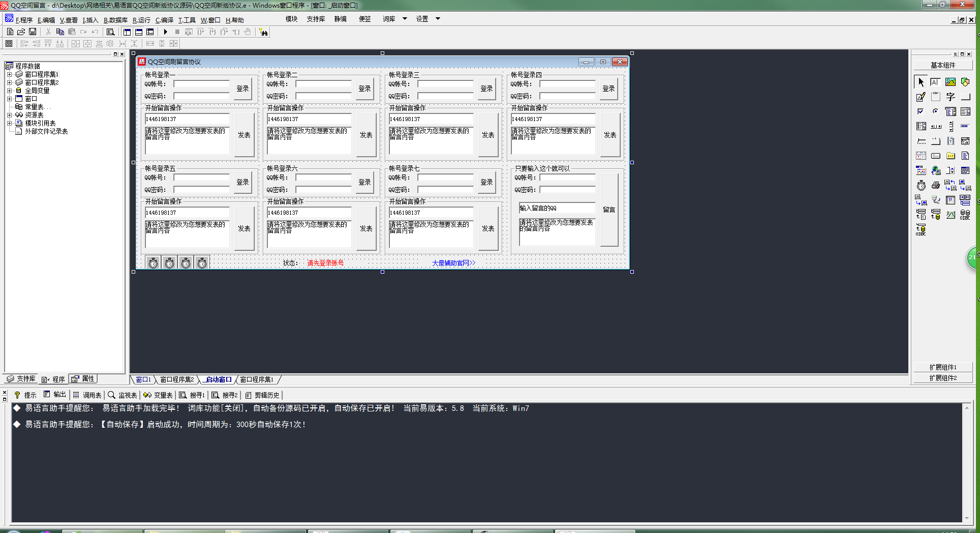The height and width of the screenshot is (533, 980).
Task: Expand the 模块引用表 tree node
Action: (x=9, y=123)
